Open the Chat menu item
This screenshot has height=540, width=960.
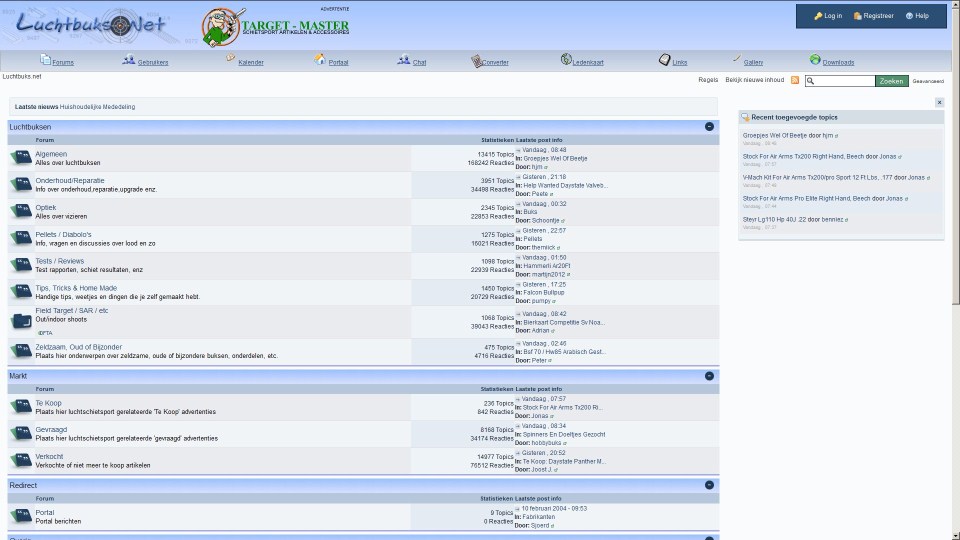pos(419,62)
